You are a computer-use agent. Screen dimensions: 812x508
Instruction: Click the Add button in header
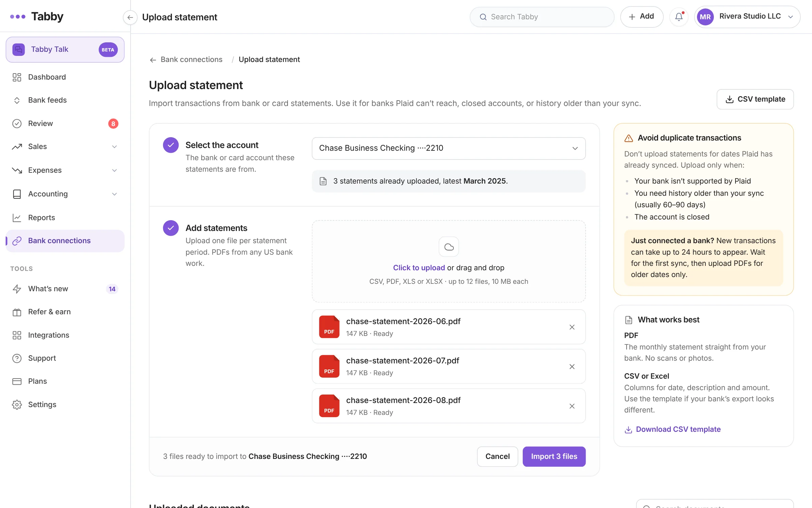641,17
